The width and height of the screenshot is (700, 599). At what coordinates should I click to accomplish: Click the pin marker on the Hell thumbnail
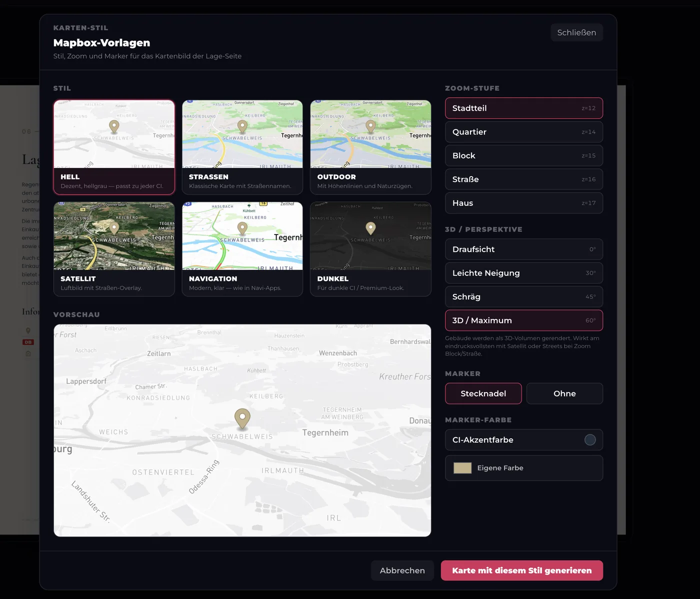point(114,127)
